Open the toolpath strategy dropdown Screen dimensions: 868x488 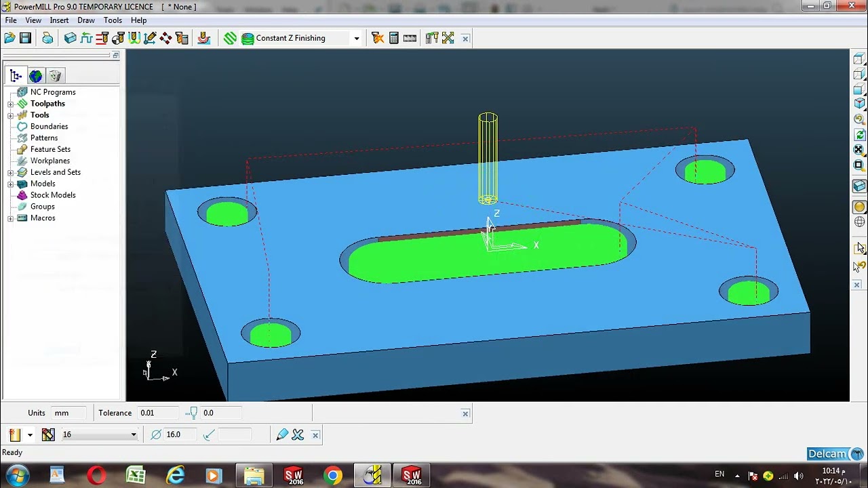[x=357, y=39]
